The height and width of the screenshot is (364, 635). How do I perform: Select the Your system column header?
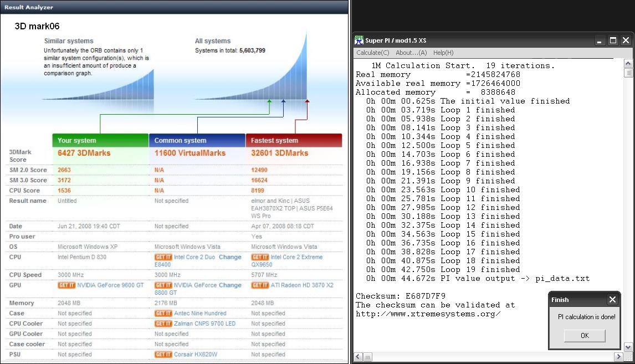(x=100, y=140)
